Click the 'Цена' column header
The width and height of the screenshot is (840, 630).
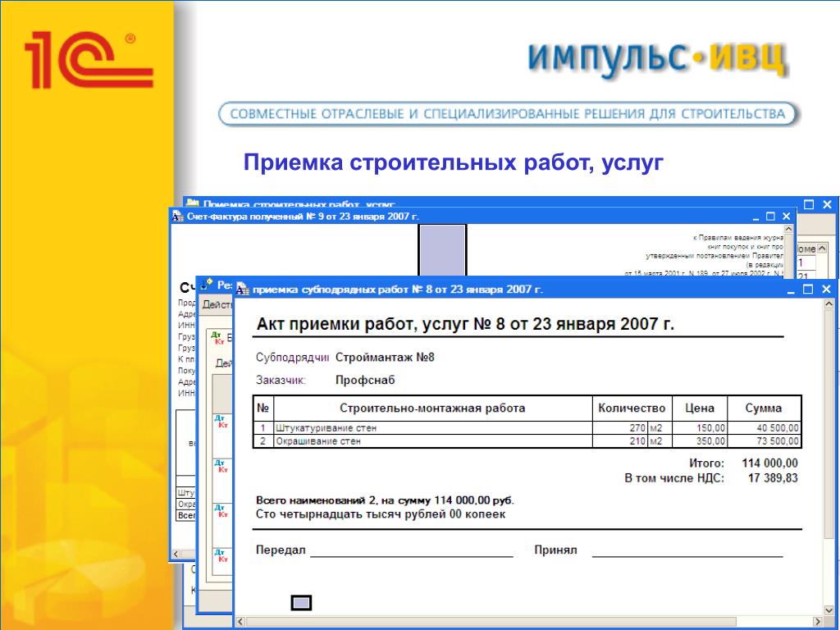coord(700,409)
